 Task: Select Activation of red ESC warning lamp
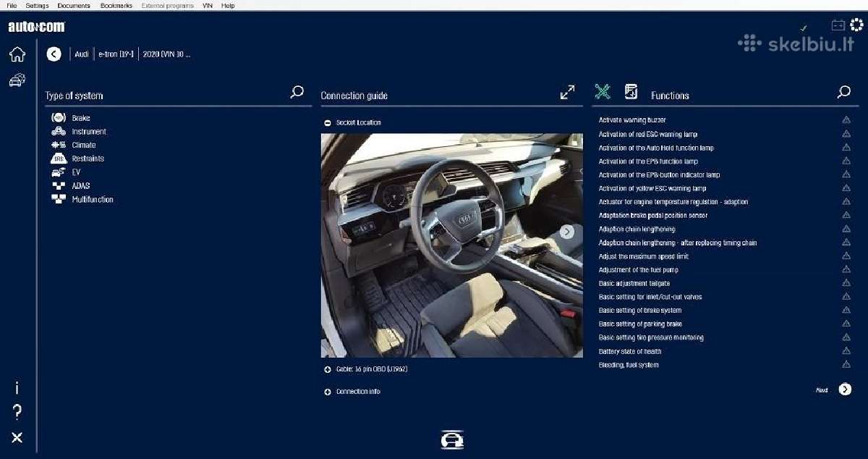pos(648,134)
